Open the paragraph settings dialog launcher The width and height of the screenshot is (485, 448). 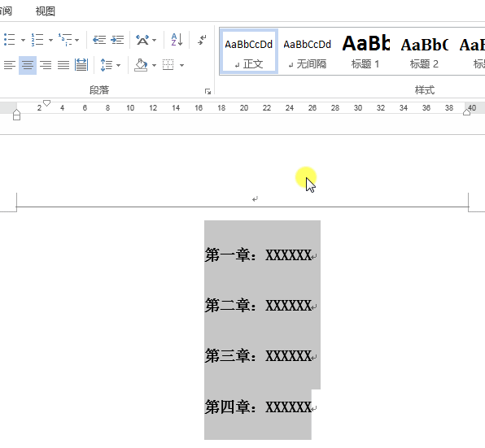208,91
